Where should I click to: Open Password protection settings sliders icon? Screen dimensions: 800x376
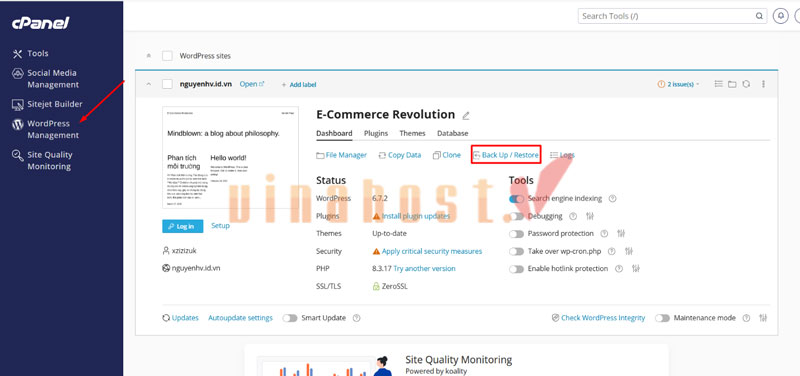(x=621, y=234)
